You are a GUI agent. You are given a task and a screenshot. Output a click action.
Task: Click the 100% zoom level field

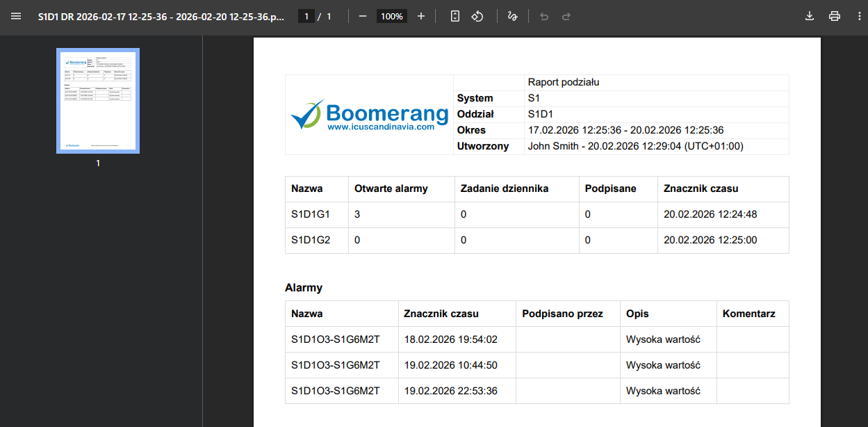[392, 16]
